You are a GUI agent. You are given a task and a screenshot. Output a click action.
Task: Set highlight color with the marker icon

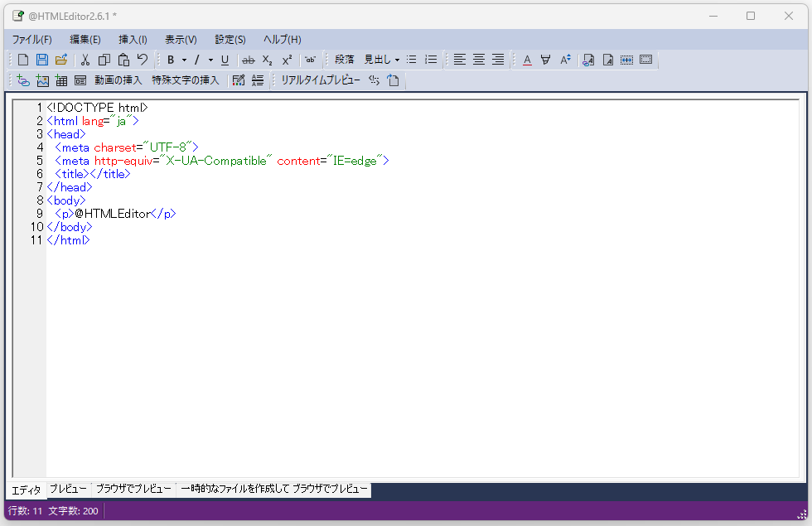pyautogui.click(x=546, y=60)
